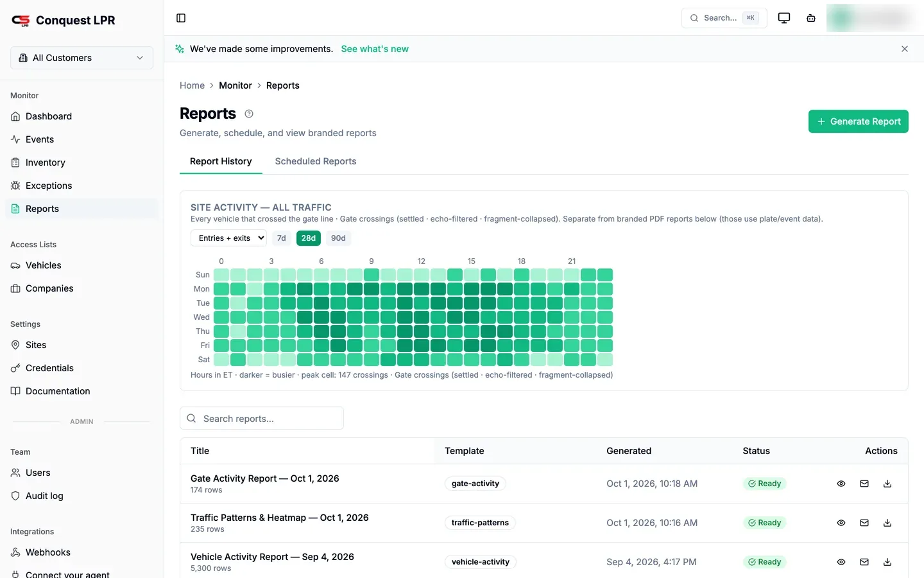This screenshot has height=578, width=924.
Task: Click the Sunday hour 0 heatmap cell
Action: pyautogui.click(x=221, y=275)
